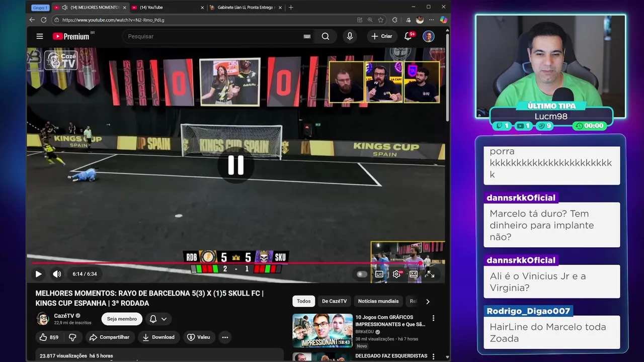Image resolution: width=644 pixels, height=362 pixels.
Task: Open a new browser tab
Action: coord(291,7)
